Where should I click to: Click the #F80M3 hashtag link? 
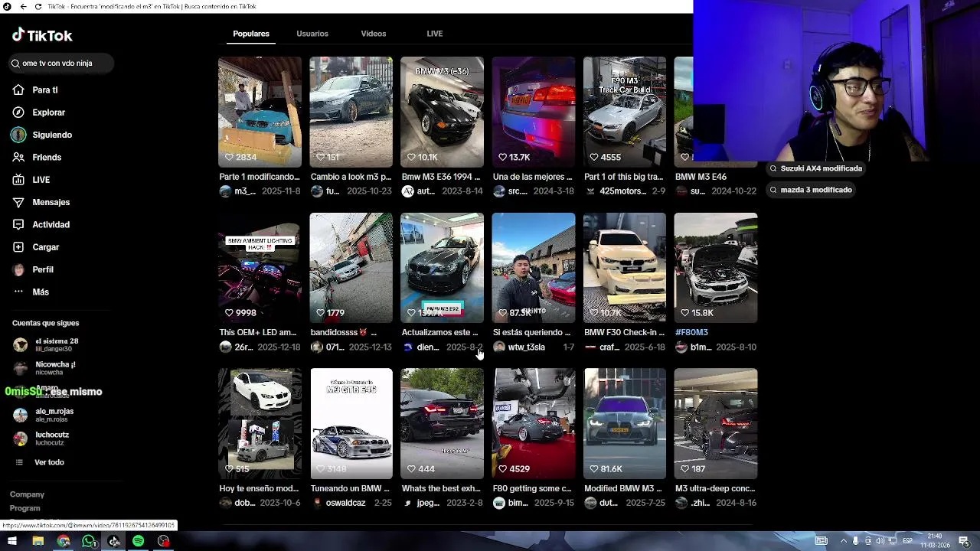(691, 332)
